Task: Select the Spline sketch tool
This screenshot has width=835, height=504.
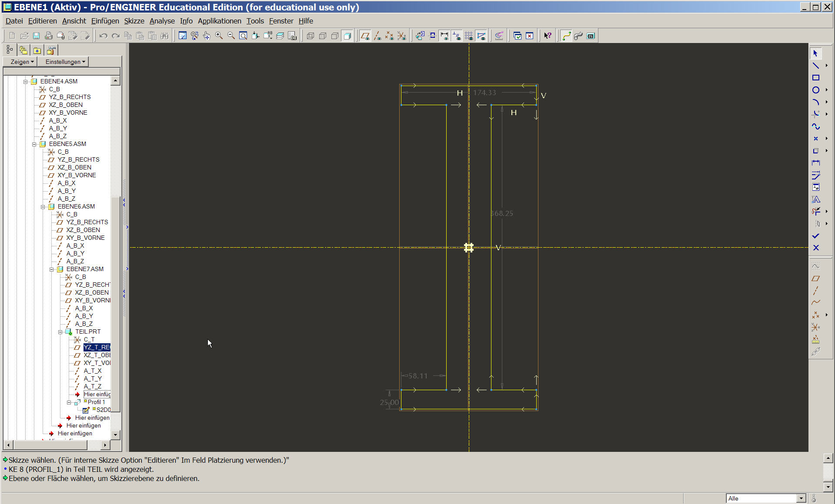Action: point(816,126)
